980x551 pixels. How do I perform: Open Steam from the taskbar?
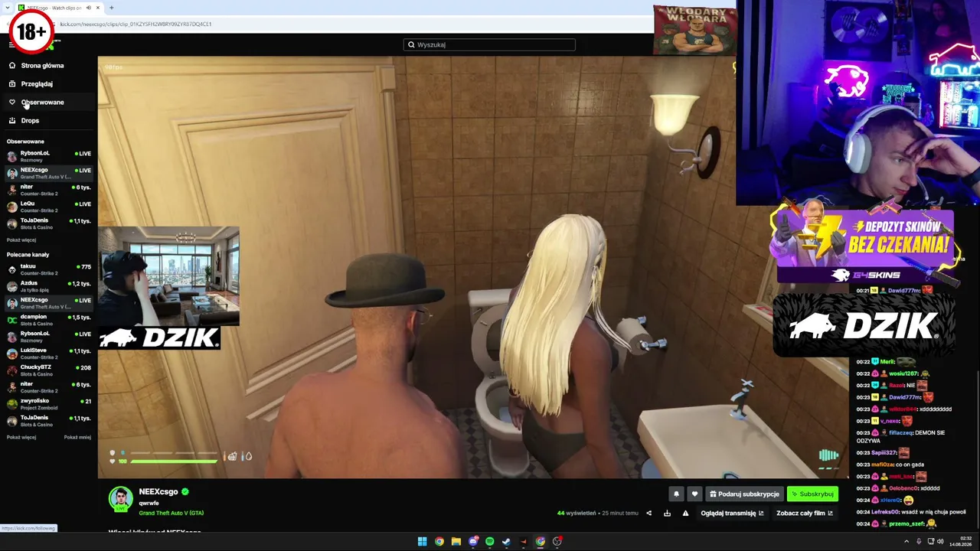pyautogui.click(x=506, y=542)
